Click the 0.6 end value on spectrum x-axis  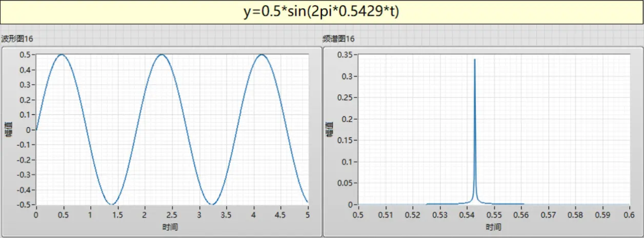click(x=629, y=214)
